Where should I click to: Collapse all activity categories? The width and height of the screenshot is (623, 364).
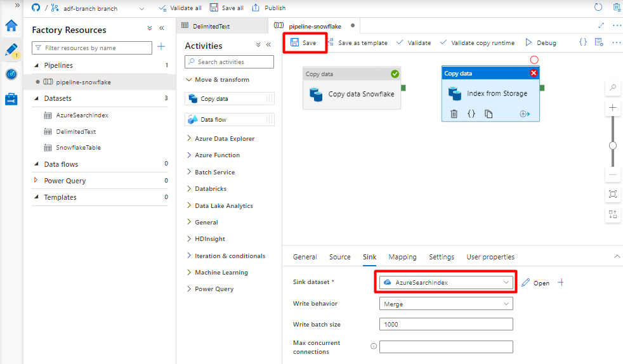(258, 44)
